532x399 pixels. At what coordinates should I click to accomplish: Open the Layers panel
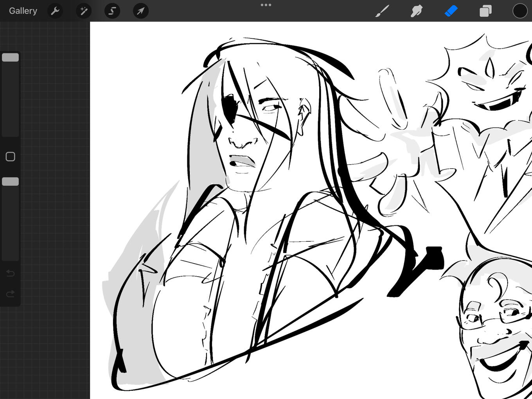pos(485,11)
